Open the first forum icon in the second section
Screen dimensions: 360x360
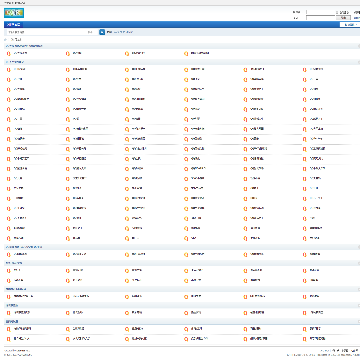(9, 70)
